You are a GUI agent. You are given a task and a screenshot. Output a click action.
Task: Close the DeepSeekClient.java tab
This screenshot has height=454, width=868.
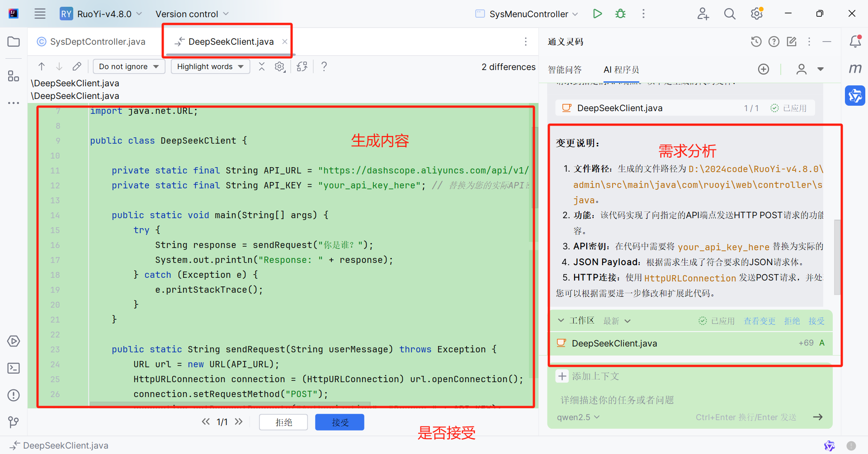pyautogui.click(x=285, y=42)
